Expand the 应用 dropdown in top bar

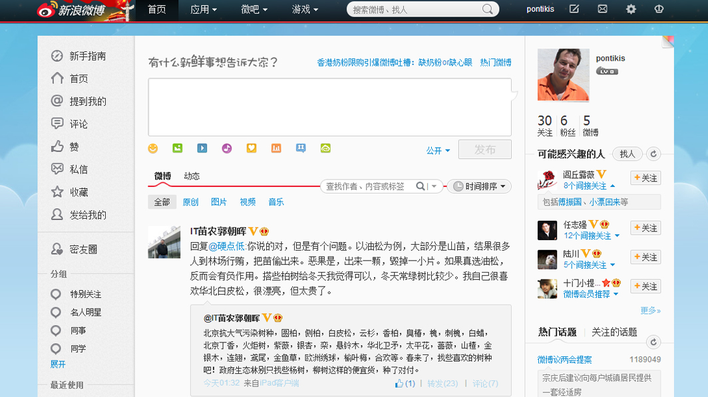203,9
